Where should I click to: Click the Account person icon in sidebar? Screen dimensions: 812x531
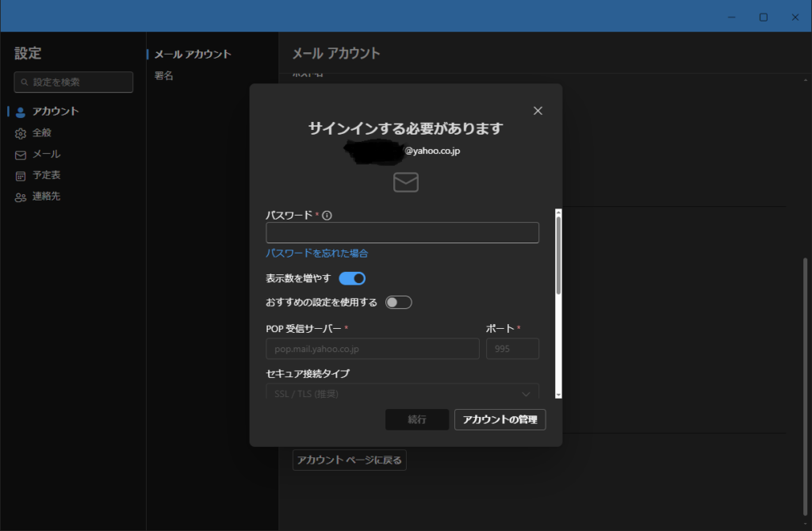tap(21, 112)
